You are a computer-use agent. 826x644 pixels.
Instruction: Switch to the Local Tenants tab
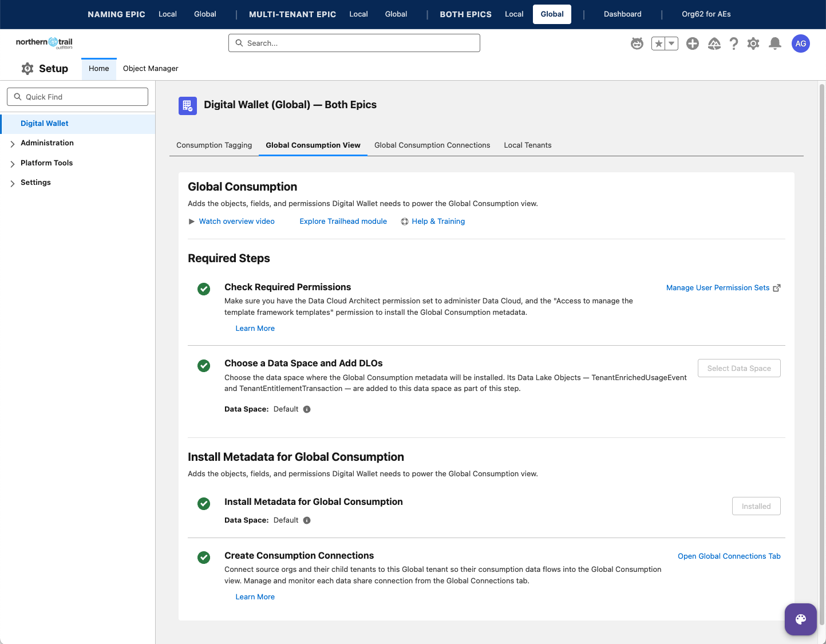[528, 145]
